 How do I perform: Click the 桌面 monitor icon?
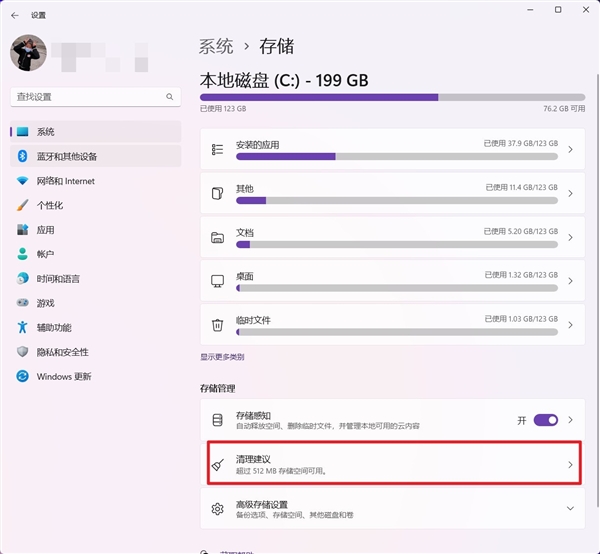click(x=217, y=281)
